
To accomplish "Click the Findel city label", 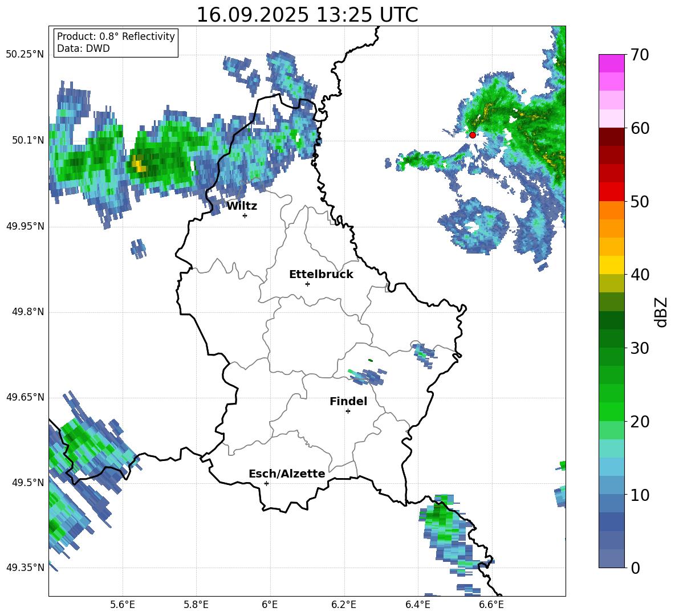I will pos(348,401).
